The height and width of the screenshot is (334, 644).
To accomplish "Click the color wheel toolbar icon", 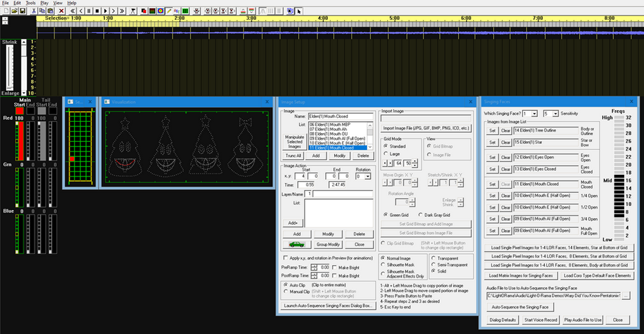I will click(x=160, y=11).
